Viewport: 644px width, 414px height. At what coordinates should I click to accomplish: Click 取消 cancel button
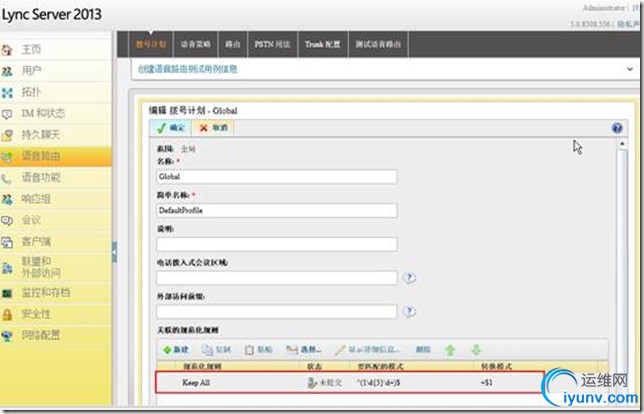point(213,128)
